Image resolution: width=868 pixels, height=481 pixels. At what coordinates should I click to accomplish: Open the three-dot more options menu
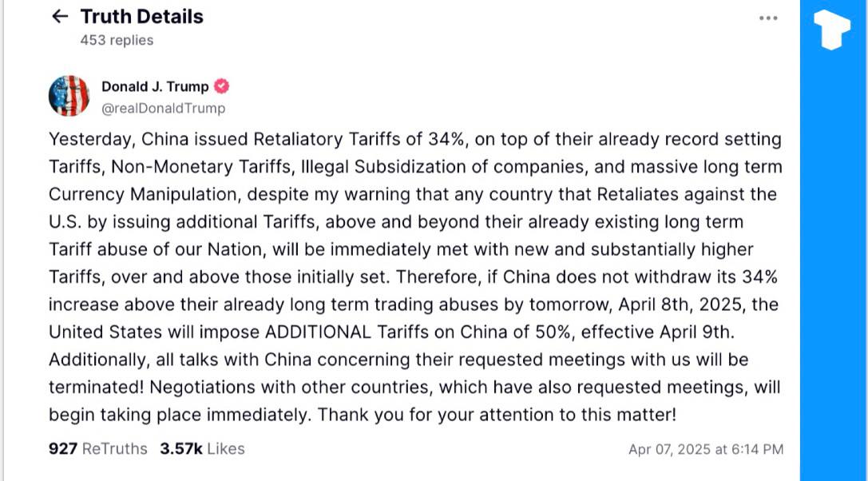[x=768, y=18]
